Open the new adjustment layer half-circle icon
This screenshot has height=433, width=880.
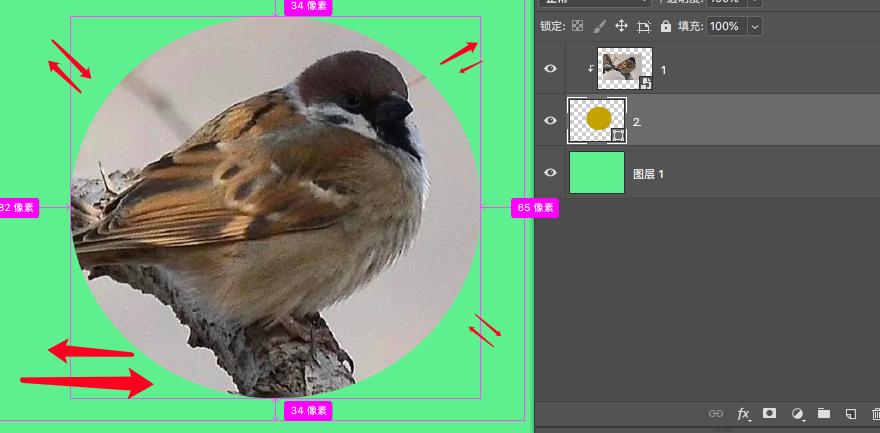click(797, 414)
